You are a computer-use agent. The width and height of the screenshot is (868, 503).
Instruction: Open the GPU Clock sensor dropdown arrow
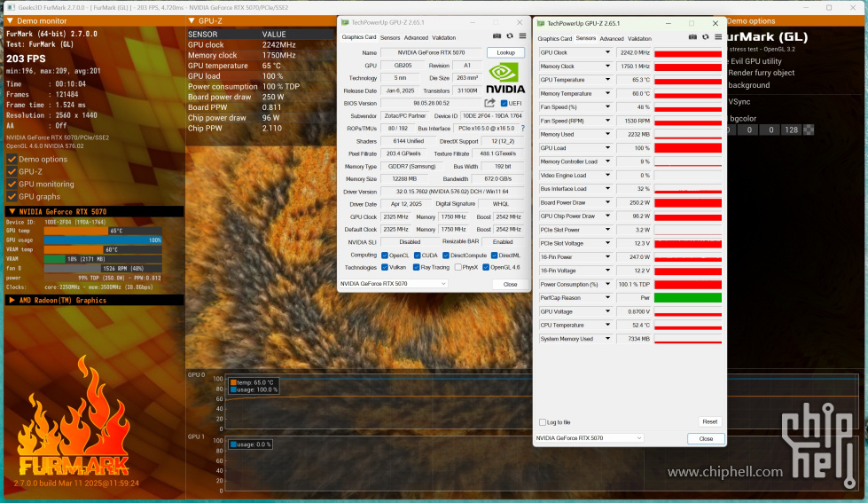pyautogui.click(x=607, y=52)
